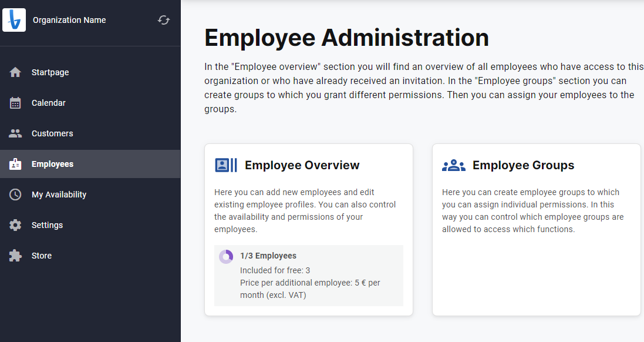Screen dimensions: 644x342
Task: Click the Employees badge icon
Action: (15, 164)
